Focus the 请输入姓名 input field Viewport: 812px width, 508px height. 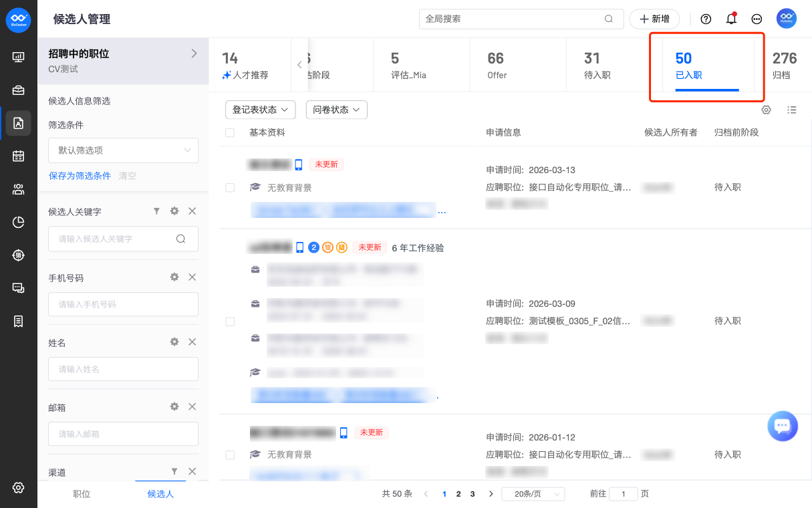coord(124,369)
